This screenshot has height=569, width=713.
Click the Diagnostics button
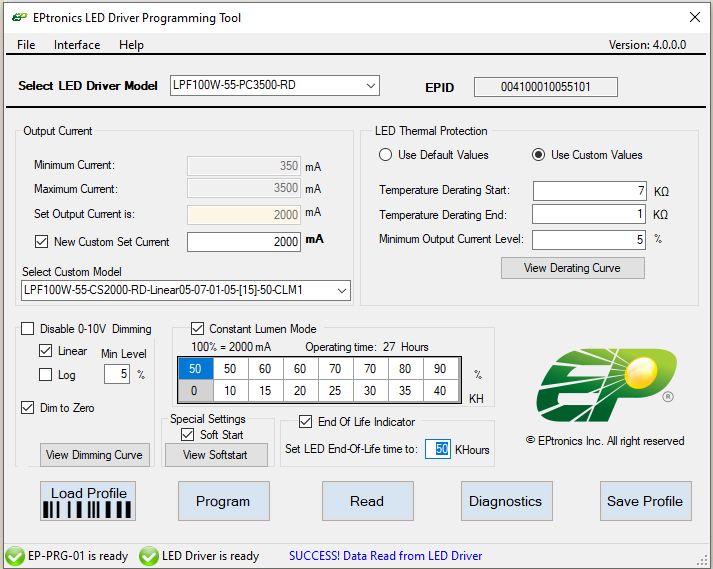[507, 501]
